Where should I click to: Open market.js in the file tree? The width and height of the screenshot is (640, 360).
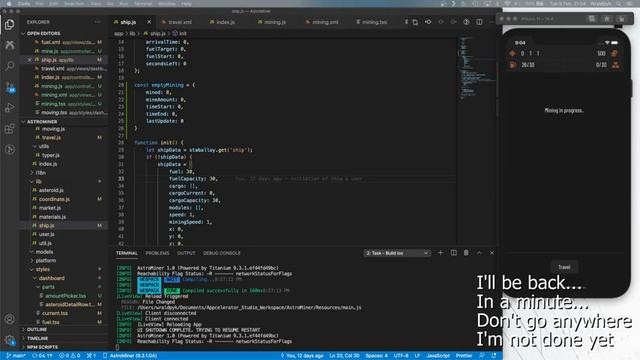pos(63,208)
